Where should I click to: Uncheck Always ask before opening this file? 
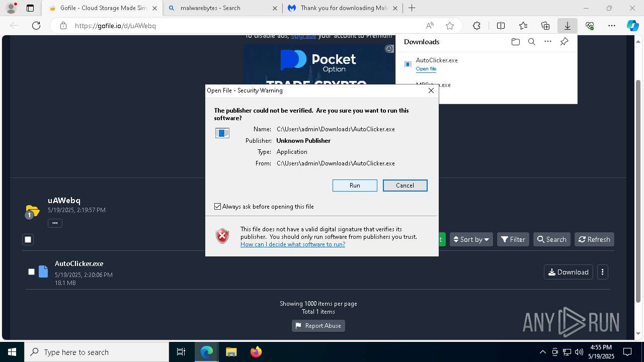tap(218, 207)
